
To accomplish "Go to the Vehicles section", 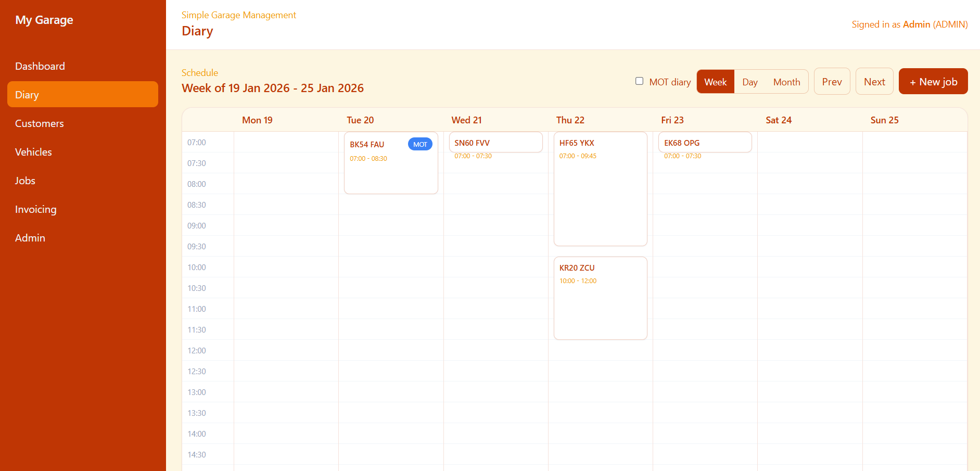I will tap(33, 152).
